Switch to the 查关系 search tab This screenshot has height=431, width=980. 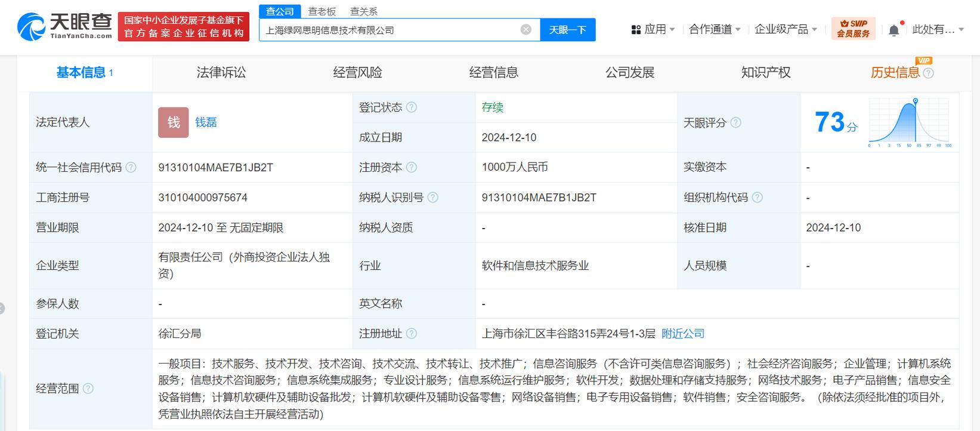(364, 11)
